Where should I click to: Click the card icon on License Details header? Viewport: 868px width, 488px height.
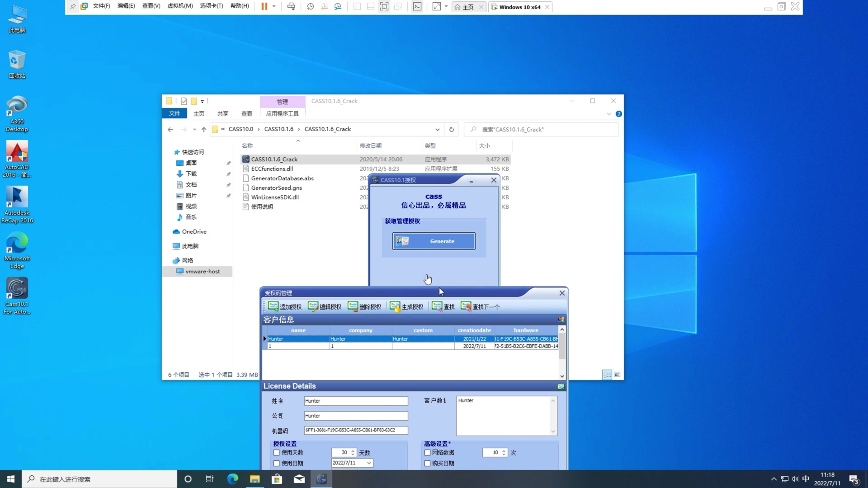pos(561,386)
